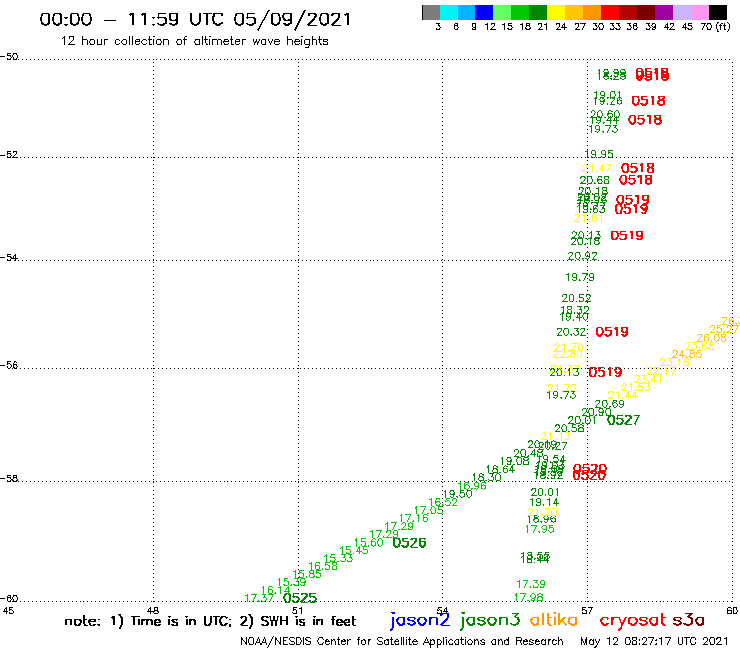Select the cyan swatch in the legend
The width and height of the screenshot is (740, 650).
pyautogui.click(x=448, y=12)
